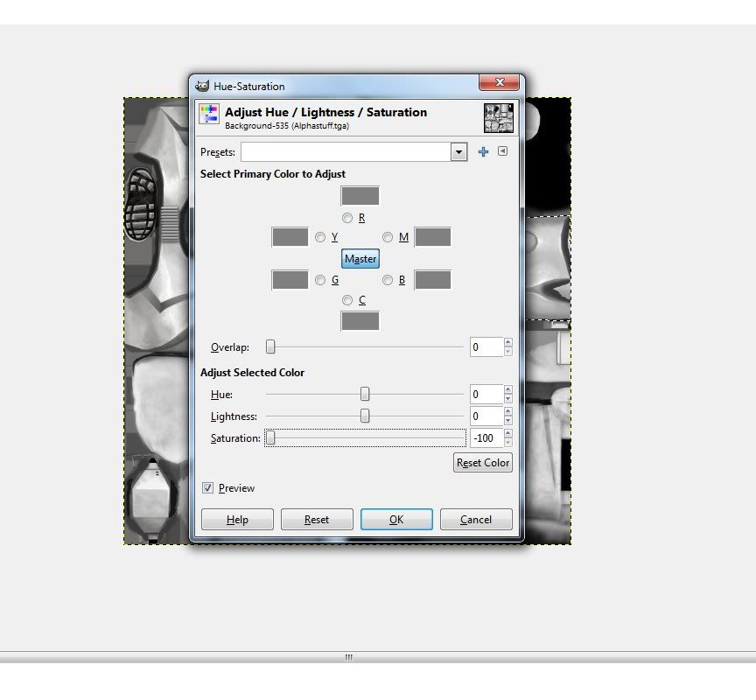Select the B blue radio button

point(388,280)
